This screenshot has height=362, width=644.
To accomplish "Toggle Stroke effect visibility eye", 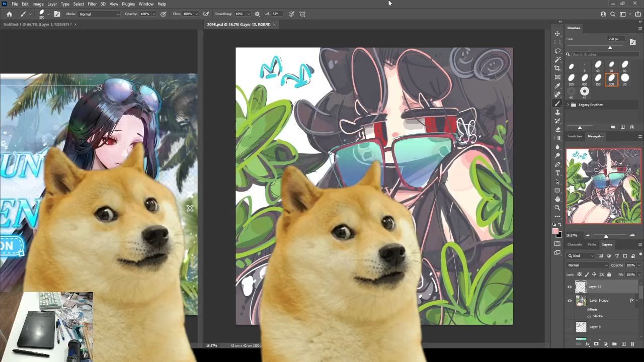I will (589, 316).
